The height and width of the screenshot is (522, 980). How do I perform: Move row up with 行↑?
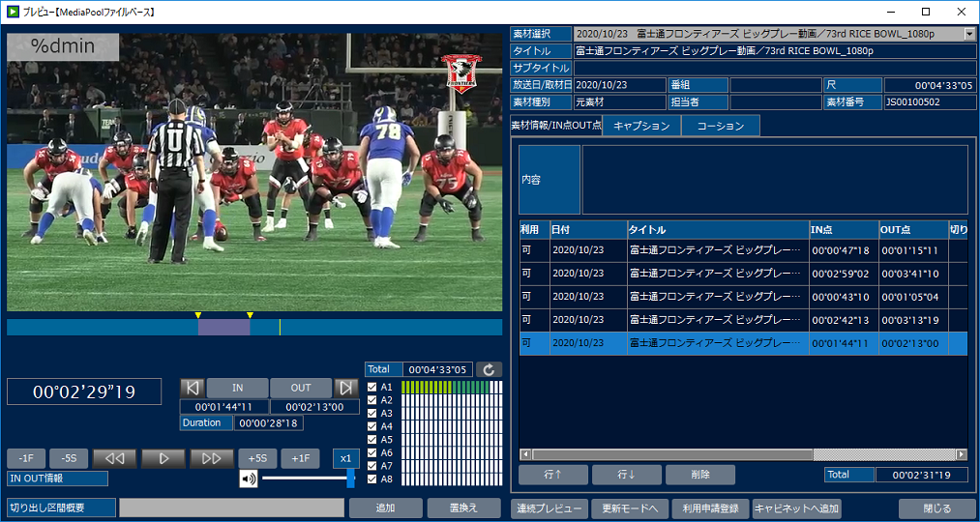pos(553,475)
